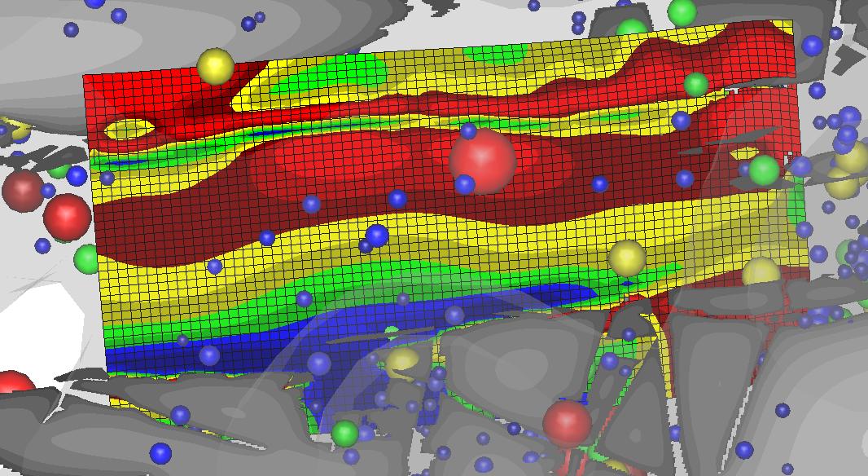Select the bright red sphere beside the dark red one
This screenshot has width=868, height=476.
coord(67,218)
